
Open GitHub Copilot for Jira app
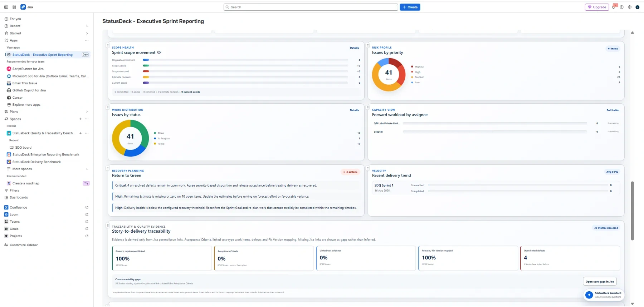click(x=29, y=90)
